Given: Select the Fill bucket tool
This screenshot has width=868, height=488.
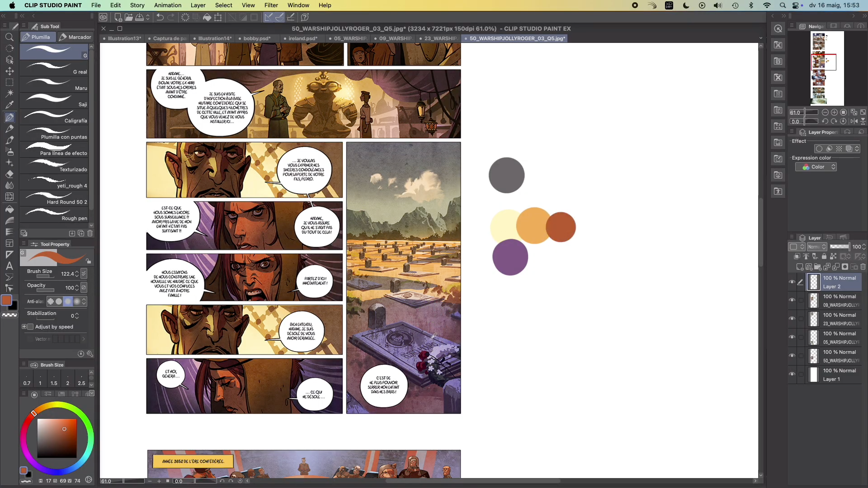Looking at the screenshot, I should point(9,209).
